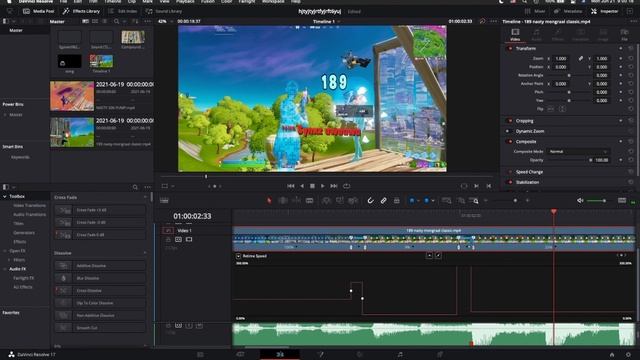This screenshot has width=640, height=360.
Task: Adjust the timeline zoom slider handle
Action: click(x=515, y=200)
